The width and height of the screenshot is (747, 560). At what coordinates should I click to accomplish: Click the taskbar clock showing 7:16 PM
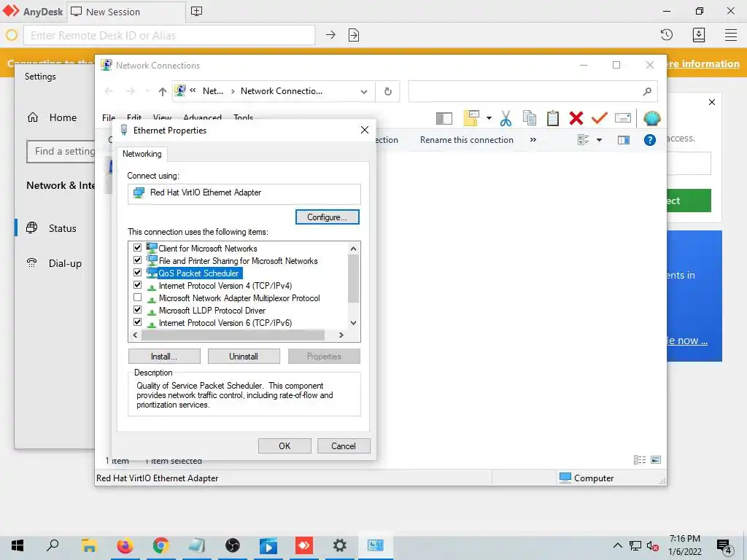(684, 545)
